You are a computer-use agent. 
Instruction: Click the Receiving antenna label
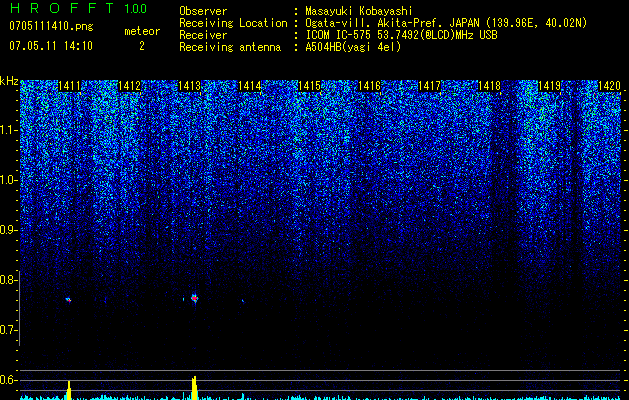(230, 47)
